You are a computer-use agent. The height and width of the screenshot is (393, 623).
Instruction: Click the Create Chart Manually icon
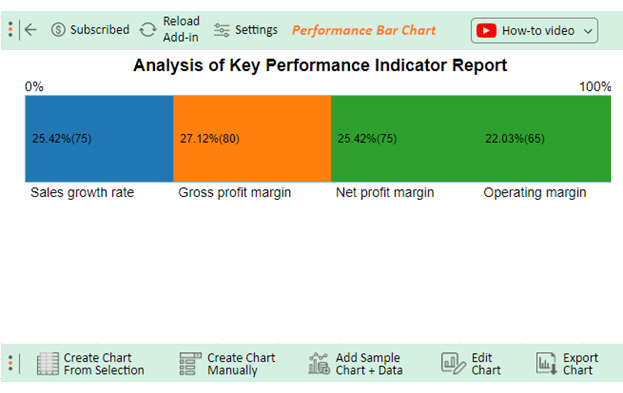click(x=190, y=364)
